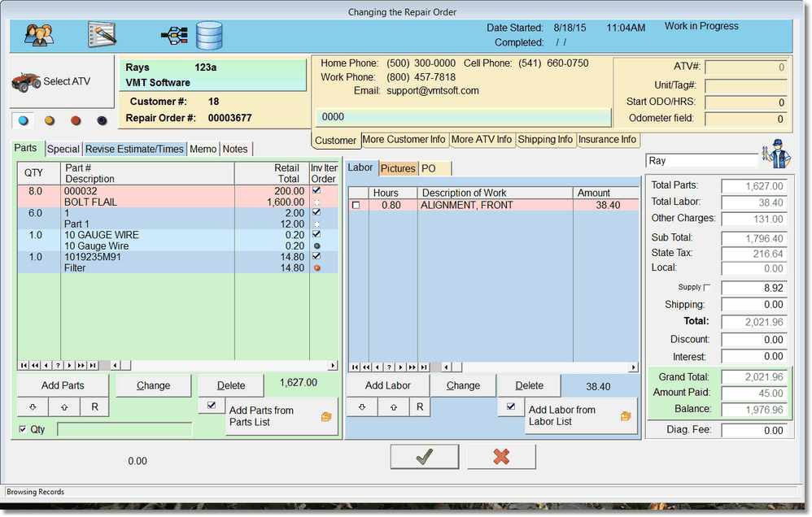Select the blue color dot
Image resolution: width=812 pixels, height=517 pixels.
[x=24, y=120]
